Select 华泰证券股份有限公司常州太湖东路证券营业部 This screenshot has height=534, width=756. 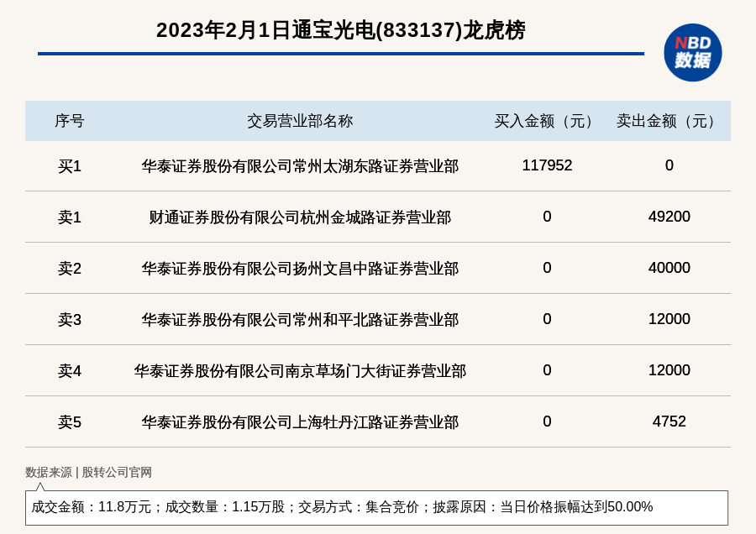tap(300, 166)
